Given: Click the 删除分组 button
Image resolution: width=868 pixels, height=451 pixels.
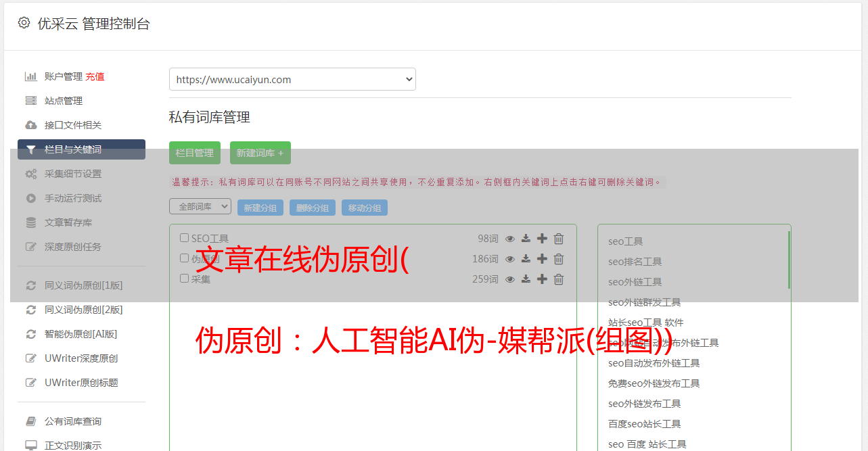Looking at the screenshot, I should 313,208.
